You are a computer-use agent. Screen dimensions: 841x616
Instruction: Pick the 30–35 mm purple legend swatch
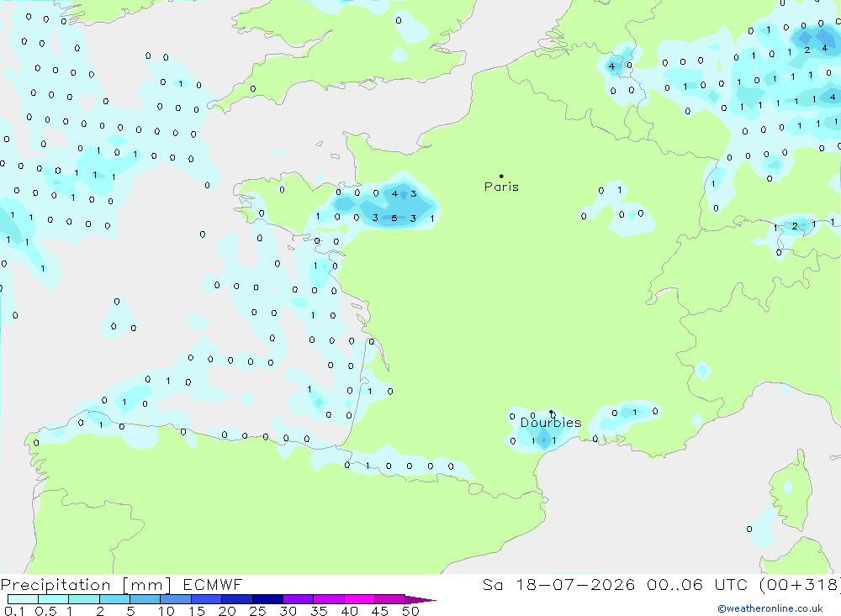point(299,599)
